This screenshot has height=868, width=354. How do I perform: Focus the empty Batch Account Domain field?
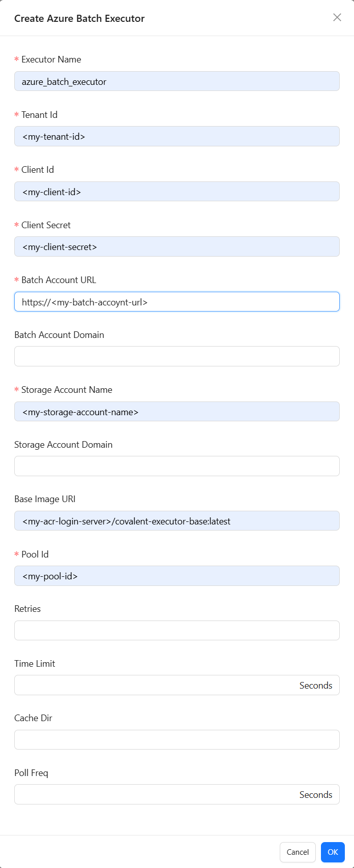click(x=176, y=356)
